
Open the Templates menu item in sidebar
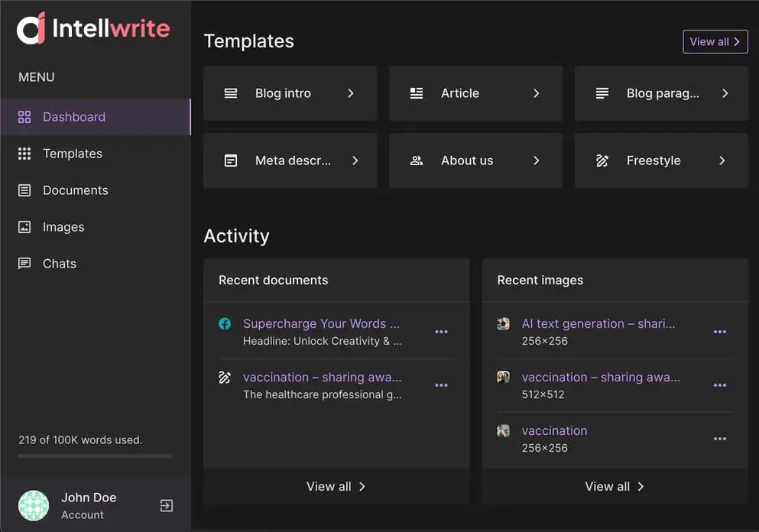(72, 154)
